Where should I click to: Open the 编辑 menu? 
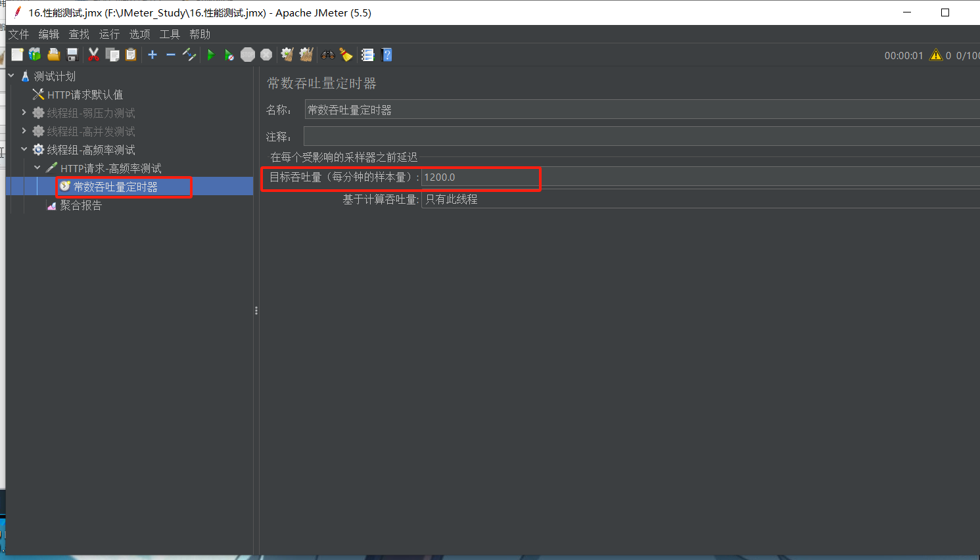[x=49, y=34]
